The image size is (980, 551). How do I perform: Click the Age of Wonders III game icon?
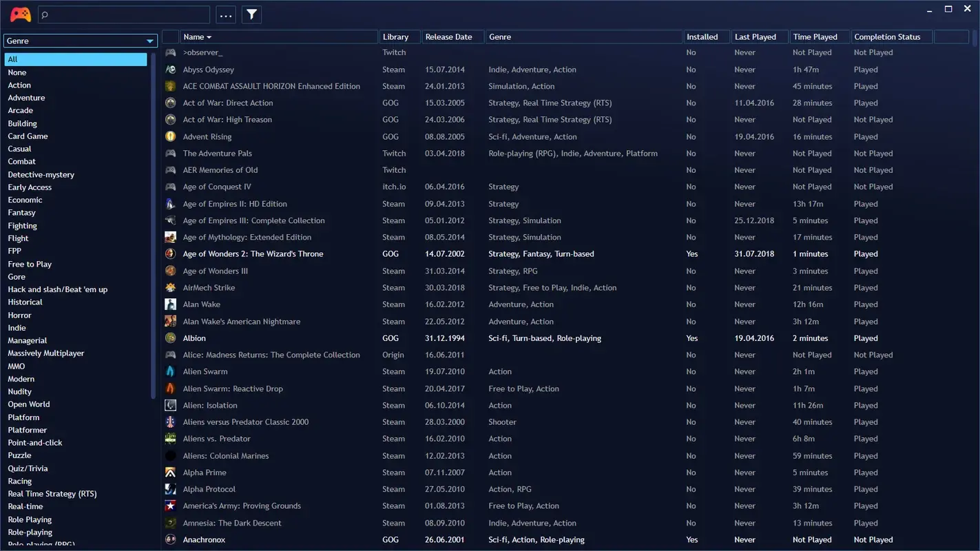[170, 270]
